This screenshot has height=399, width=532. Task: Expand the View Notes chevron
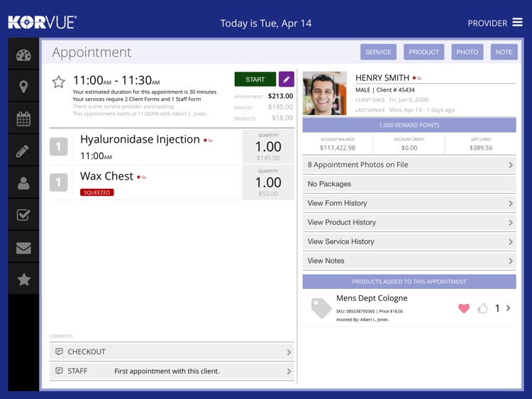[511, 261]
